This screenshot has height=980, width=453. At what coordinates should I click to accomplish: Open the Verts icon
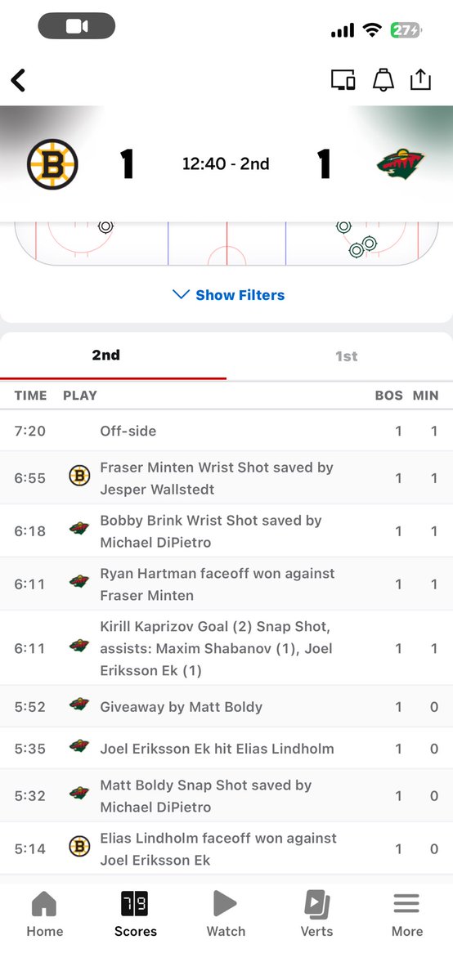(316, 904)
